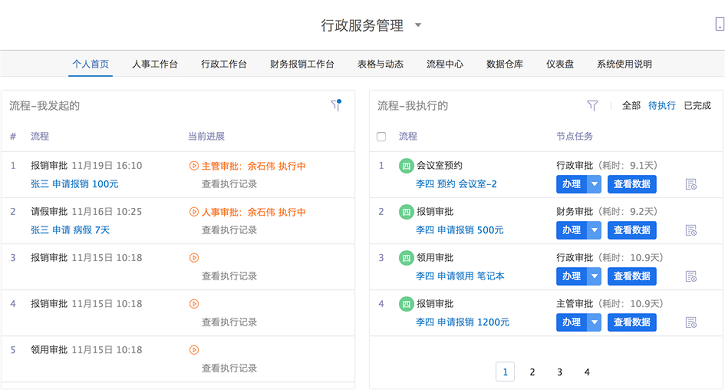Open filter in 流程-我发起的 panel
The height and width of the screenshot is (390, 725).
coord(336,105)
